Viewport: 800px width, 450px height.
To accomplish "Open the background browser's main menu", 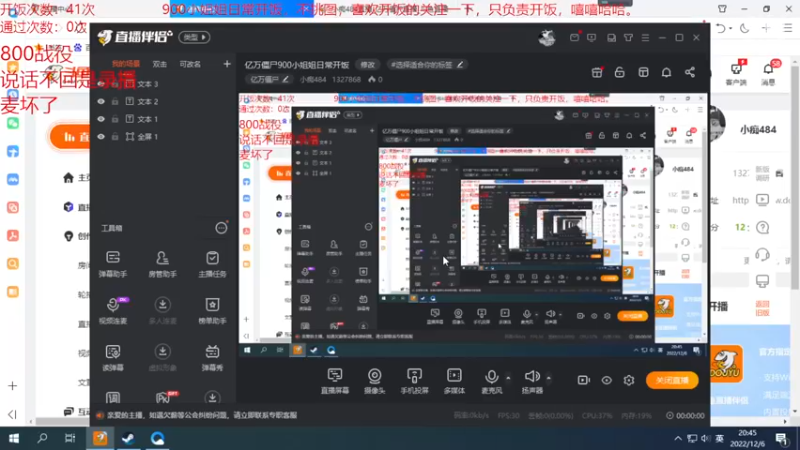I will pos(788,29).
